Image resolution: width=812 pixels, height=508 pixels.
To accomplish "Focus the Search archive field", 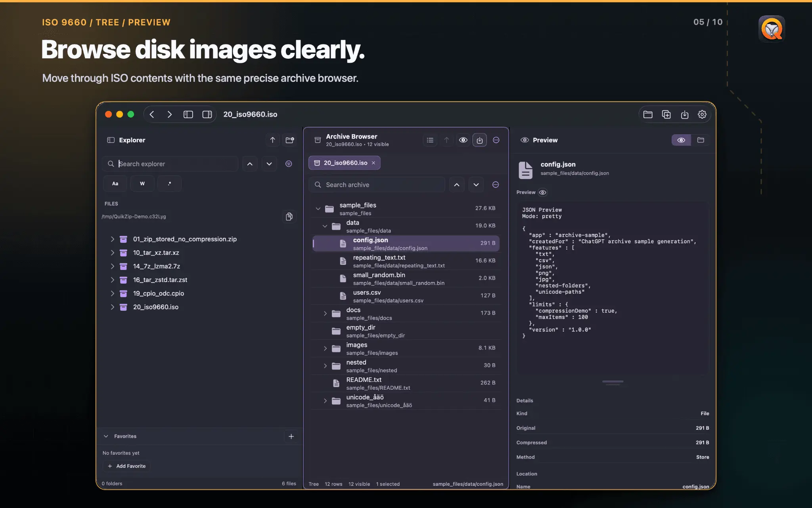I will [x=377, y=185].
